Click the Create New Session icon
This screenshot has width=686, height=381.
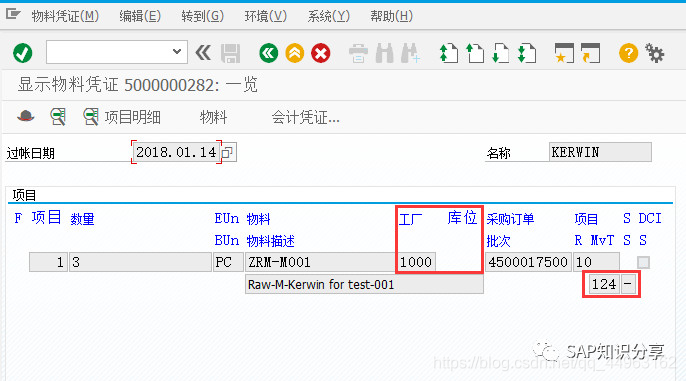pos(564,53)
